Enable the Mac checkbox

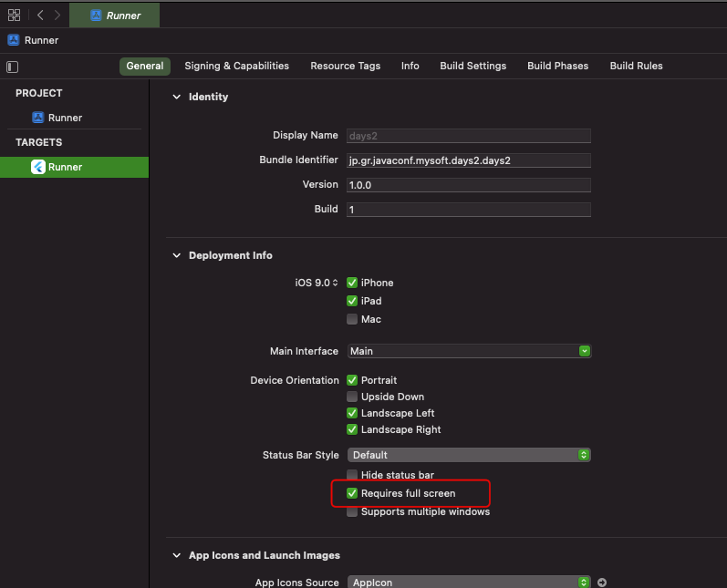pyautogui.click(x=352, y=319)
